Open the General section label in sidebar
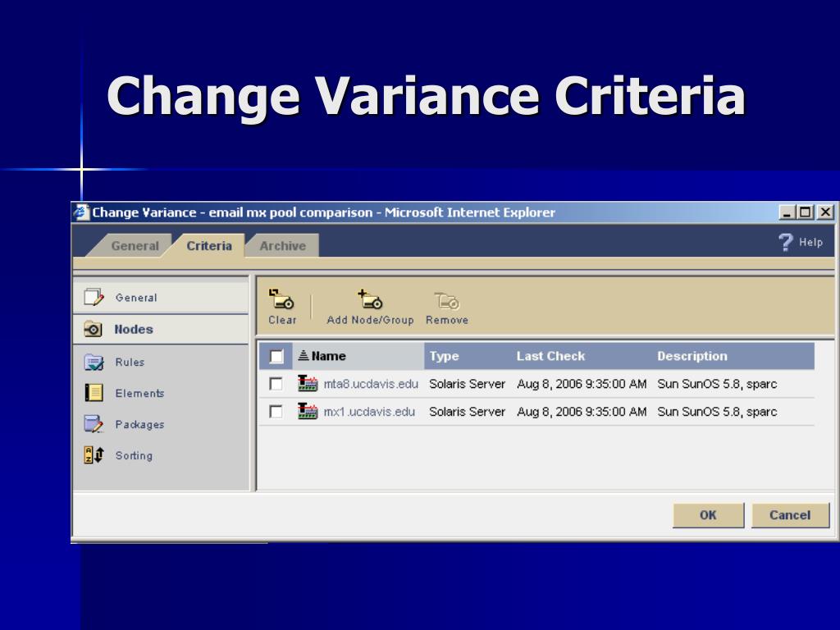This screenshot has height=630, width=840. pos(136,298)
